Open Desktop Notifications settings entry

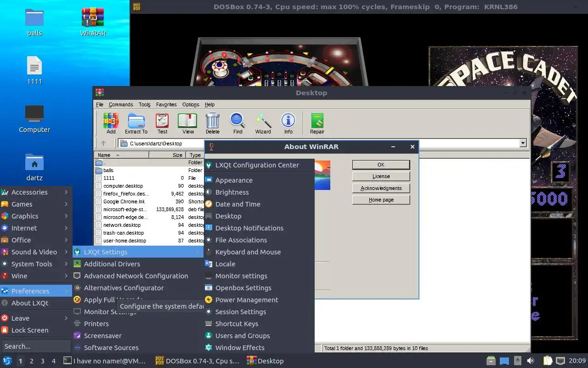(x=259, y=228)
